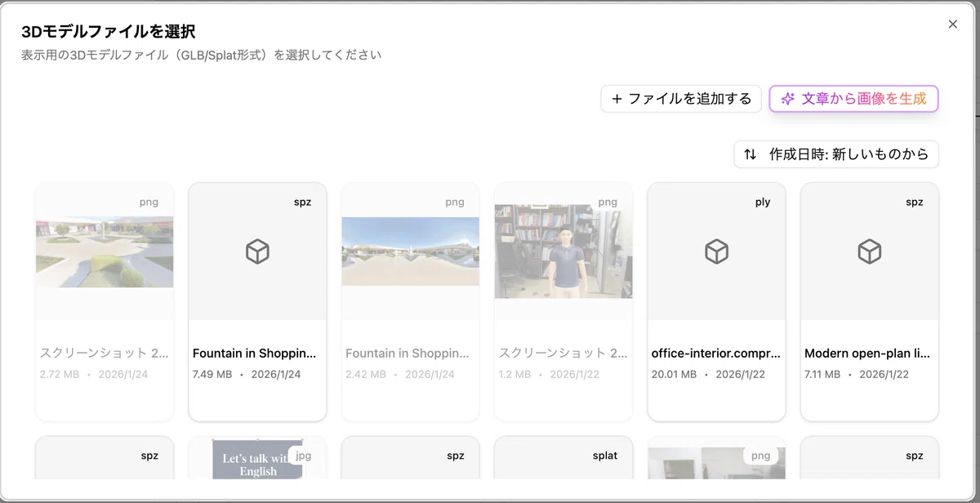980x503 pixels.
Task: Click the splat format card in second row
Action: point(563,458)
